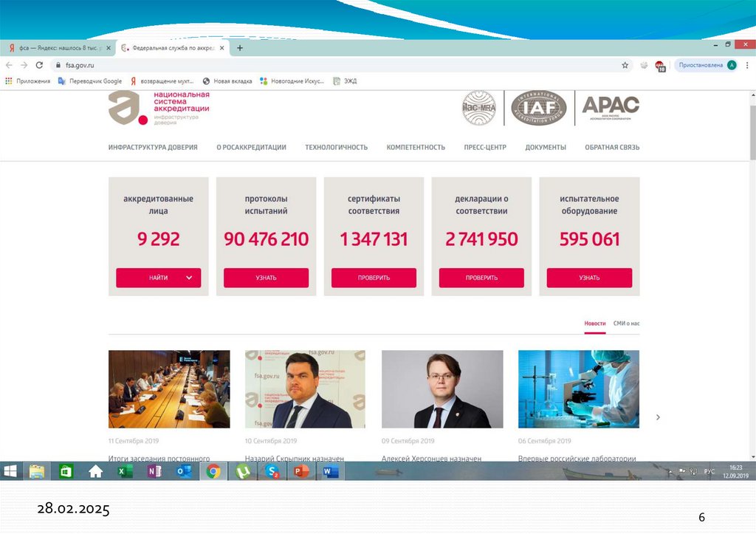Click the next news carousel arrow

(x=658, y=417)
